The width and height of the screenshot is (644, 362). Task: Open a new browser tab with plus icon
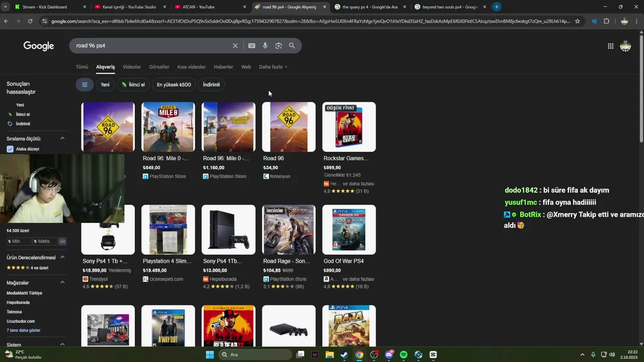pyautogui.click(x=497, y=7)
